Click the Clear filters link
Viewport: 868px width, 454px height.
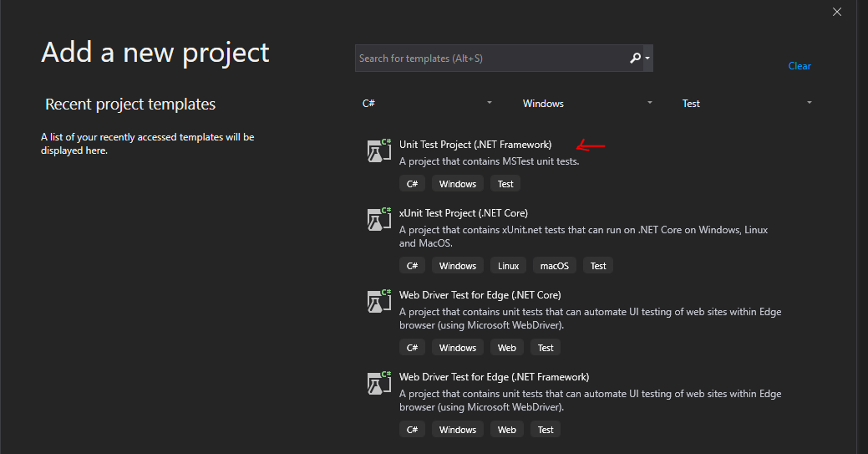tap(799, 66)
